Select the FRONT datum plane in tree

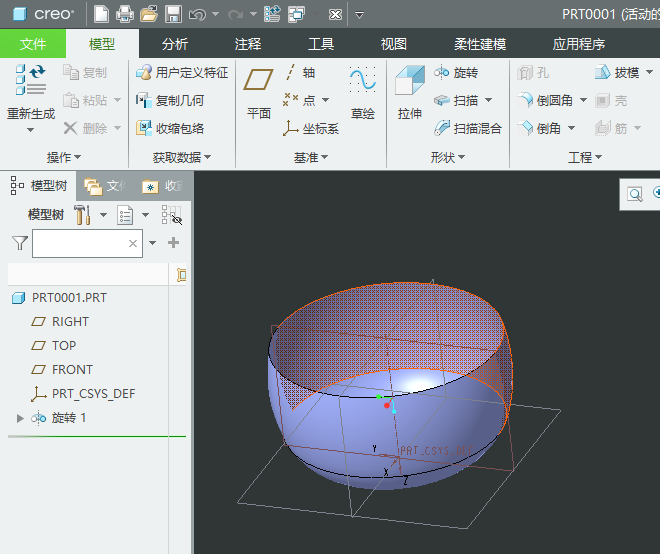[x=72, y=370]
